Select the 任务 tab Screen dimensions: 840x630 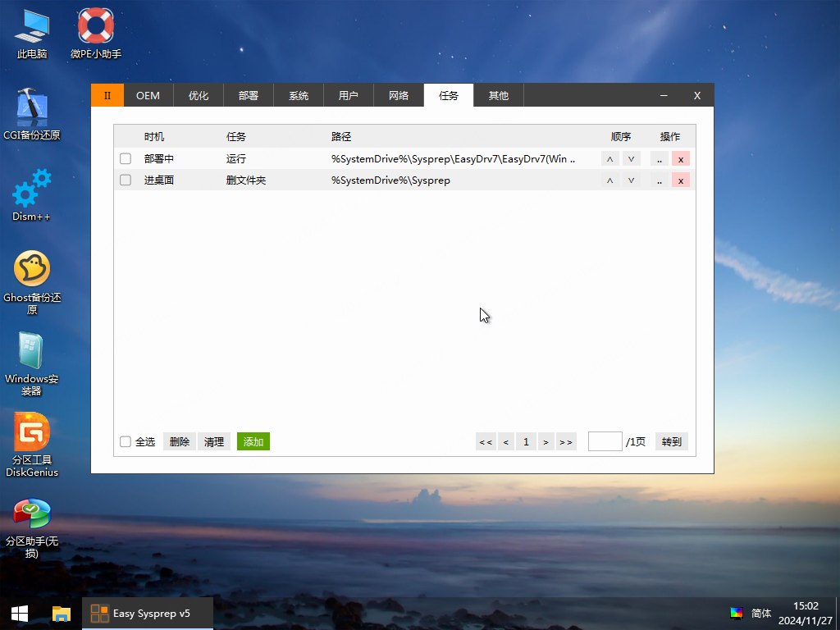click(449, 95)
